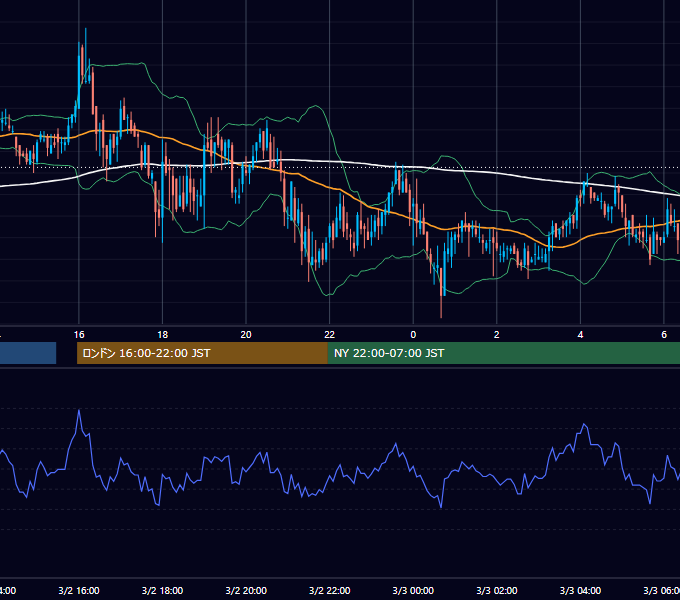Click the blue session bar left of ロンドン
The image size is (680, 600).
pyautogui.click(x=28, y=353)
